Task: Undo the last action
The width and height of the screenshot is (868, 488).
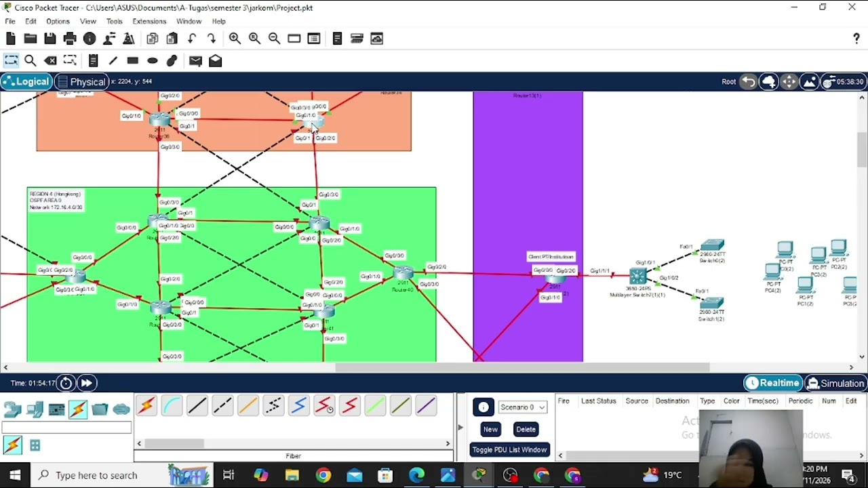Action: (192, 39)
